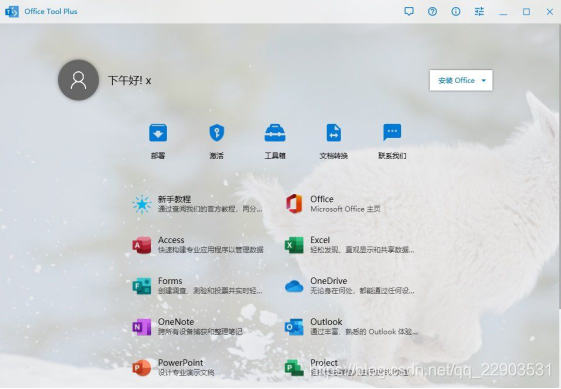The width and height of the screenshot is (561, 389).
Task: Open the OneNote title link
Action: 176,321
